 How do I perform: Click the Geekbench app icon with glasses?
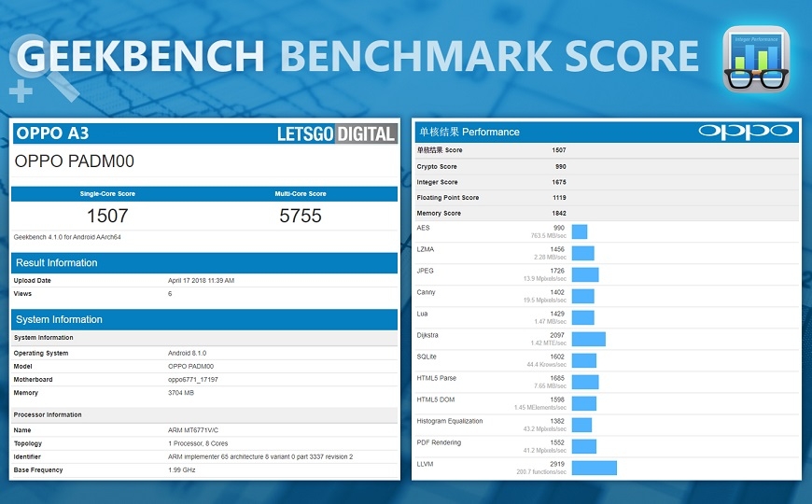[756, 59]
